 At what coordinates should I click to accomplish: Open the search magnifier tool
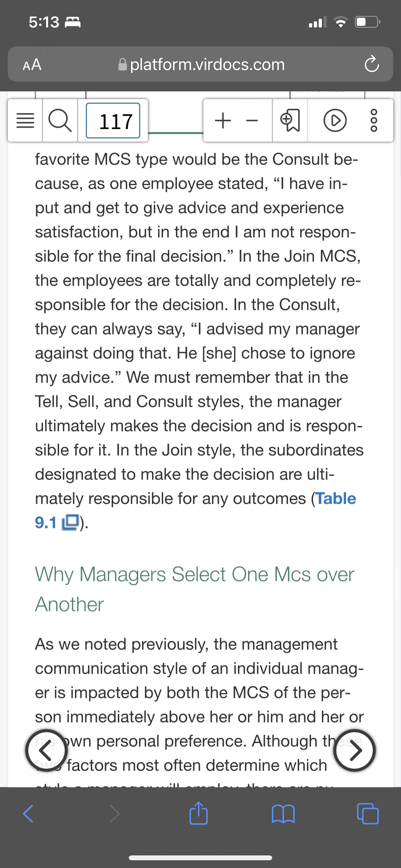click(60, 121)
